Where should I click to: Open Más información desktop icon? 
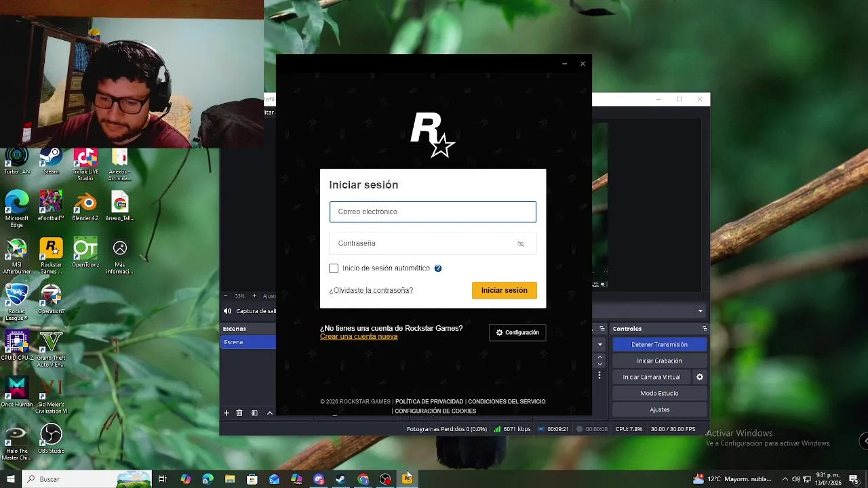(119, 256)
